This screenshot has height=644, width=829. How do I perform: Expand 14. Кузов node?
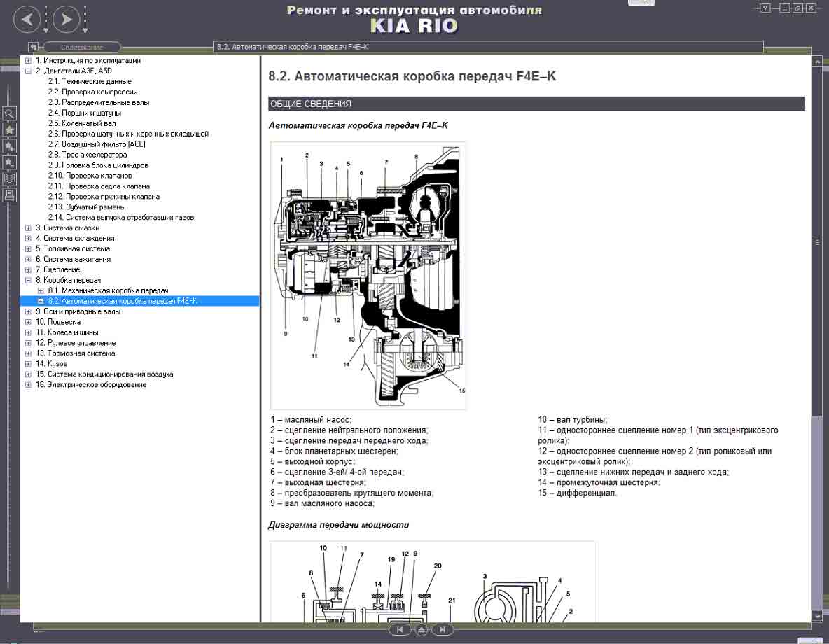pyautogui.click(x=28, y=364)
